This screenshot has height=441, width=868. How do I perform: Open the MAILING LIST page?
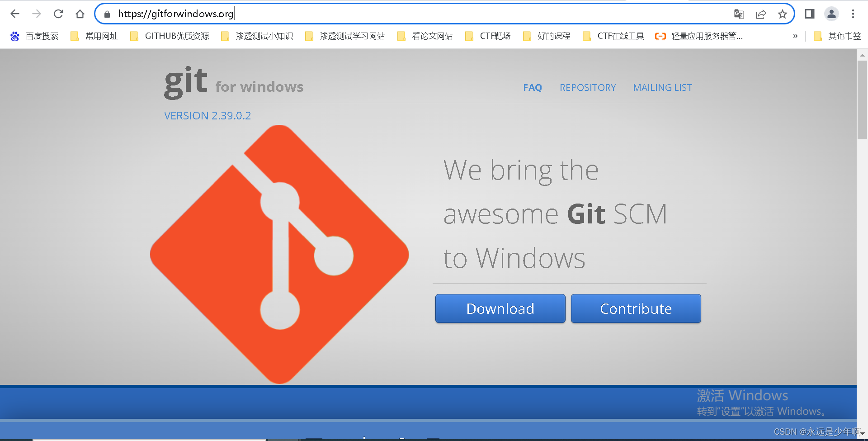[x=662, y=87]
